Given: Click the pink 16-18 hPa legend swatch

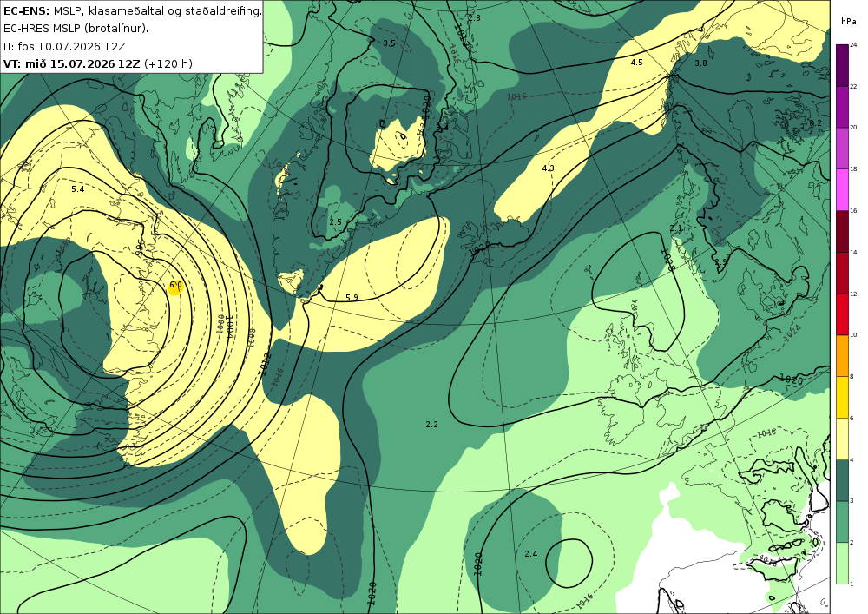Looking at the screenshot, I should coord(842,189).
